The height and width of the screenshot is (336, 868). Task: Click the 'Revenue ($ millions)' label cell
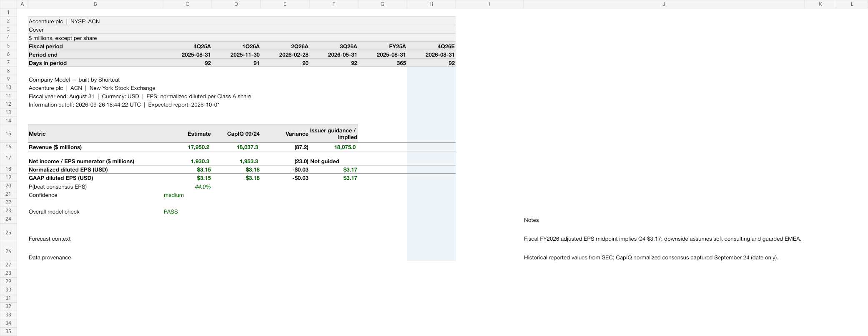coord(95,147)
